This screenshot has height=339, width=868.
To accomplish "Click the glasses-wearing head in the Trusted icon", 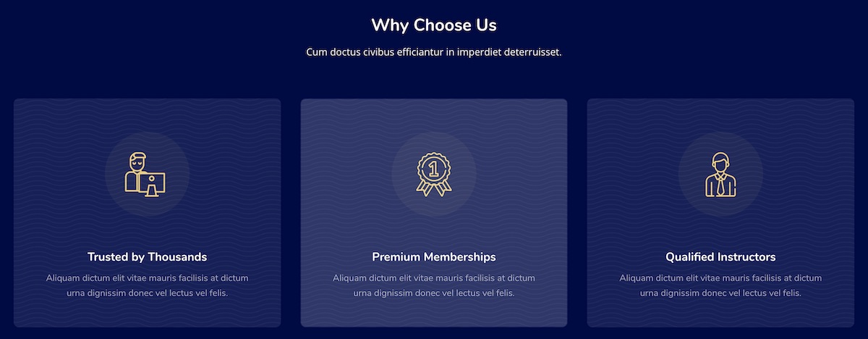I will pyautogui.click(x=137, y=162).
